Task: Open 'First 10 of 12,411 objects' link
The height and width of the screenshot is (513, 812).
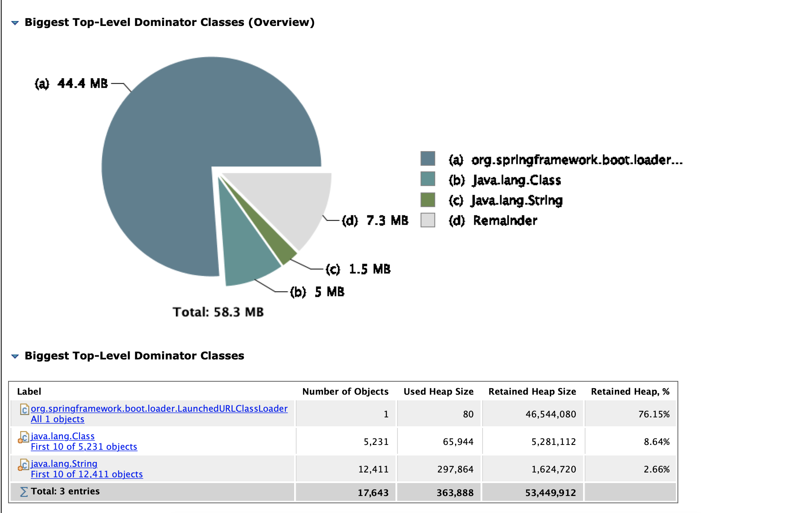Action: pos(87,474)
